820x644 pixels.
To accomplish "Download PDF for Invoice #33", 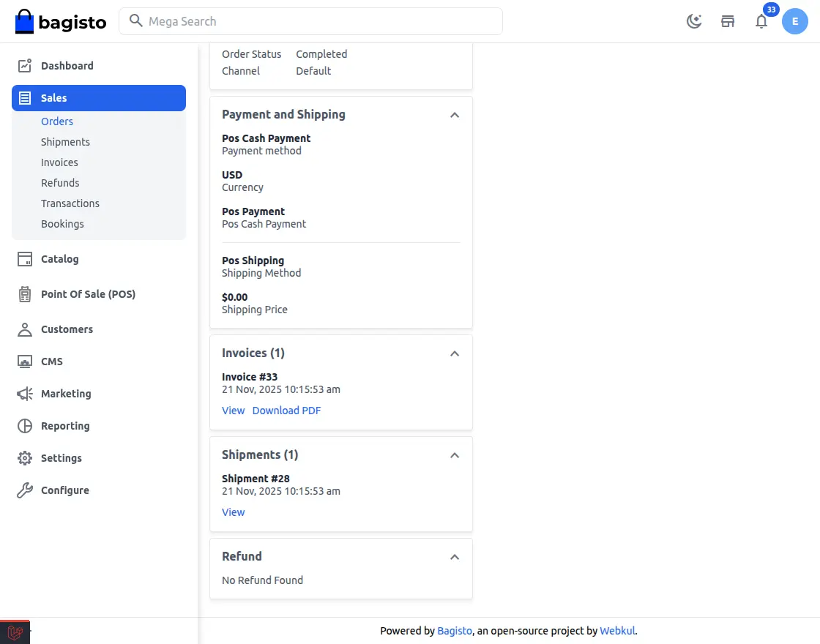I will (286, 411).
